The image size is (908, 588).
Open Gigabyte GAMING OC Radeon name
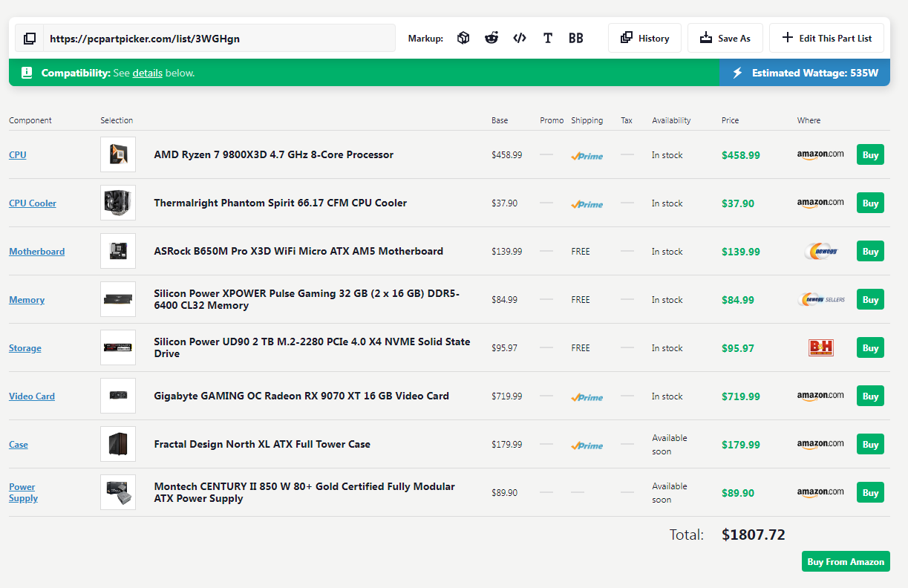click(301, 396)
